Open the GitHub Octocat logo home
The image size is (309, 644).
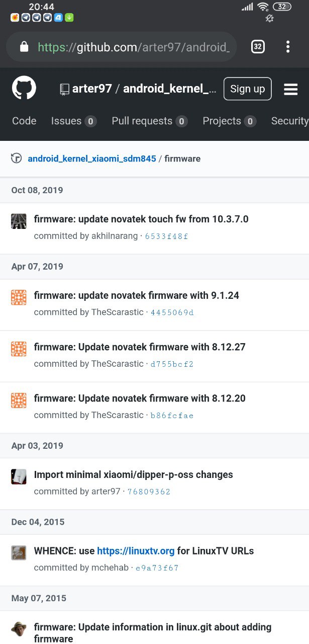24,89
